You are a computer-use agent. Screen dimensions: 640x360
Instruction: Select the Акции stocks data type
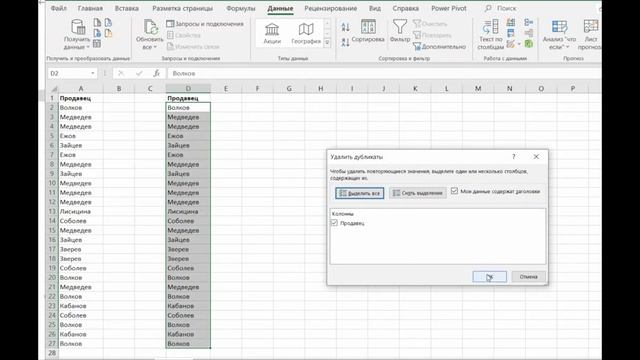click(x=272, y=33)
